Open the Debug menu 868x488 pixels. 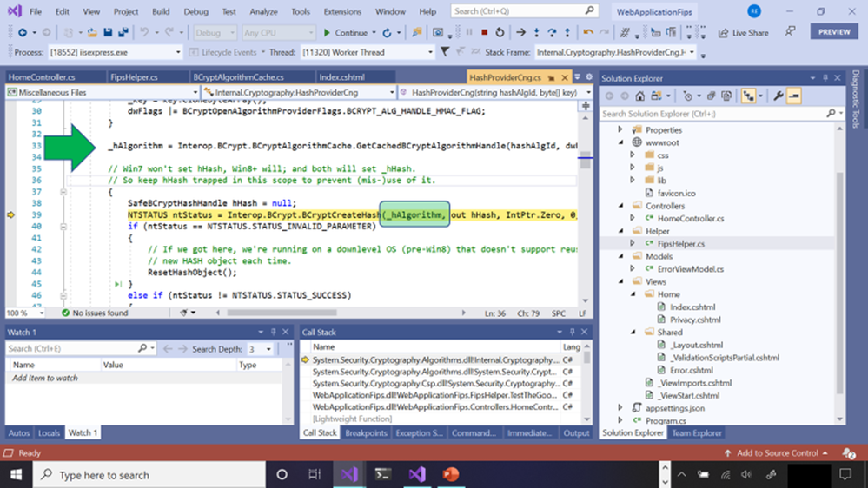195,12
